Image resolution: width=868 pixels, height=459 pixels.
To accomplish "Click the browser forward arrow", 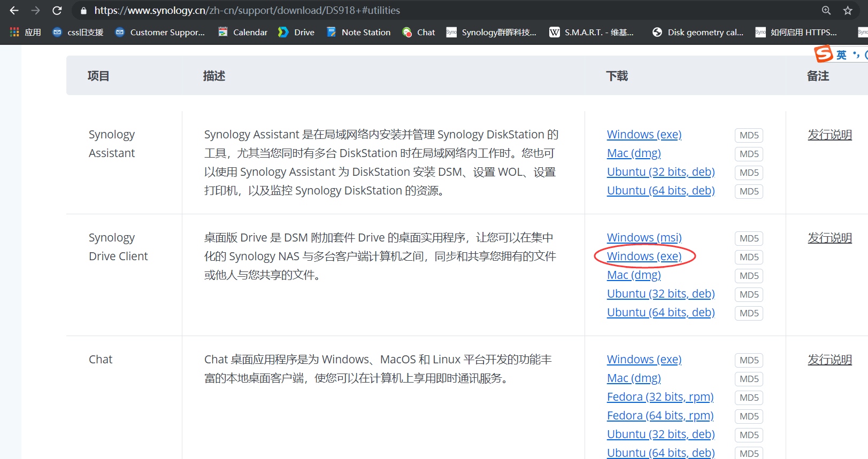I will [x=36, y=11].
